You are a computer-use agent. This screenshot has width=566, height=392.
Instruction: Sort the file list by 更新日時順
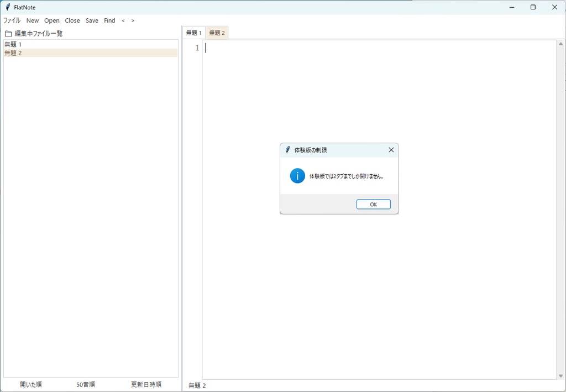click(146, 384)
